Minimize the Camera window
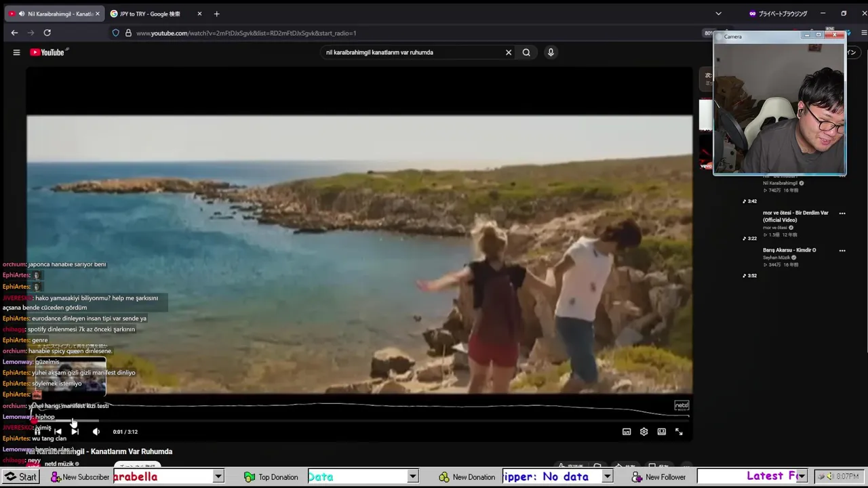Screen dimensions: 868x488 pos(807,35)
